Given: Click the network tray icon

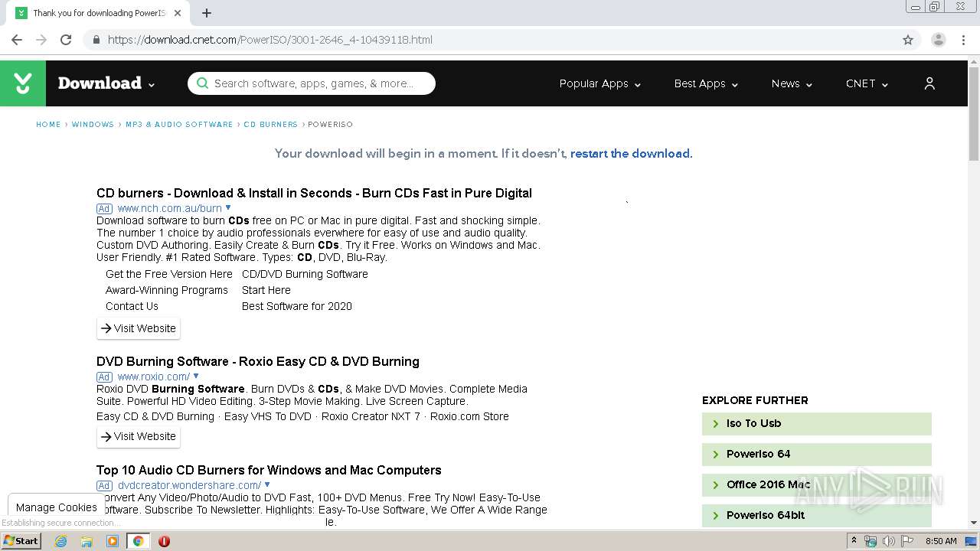Looking at the screenshot, I should 871,541.
